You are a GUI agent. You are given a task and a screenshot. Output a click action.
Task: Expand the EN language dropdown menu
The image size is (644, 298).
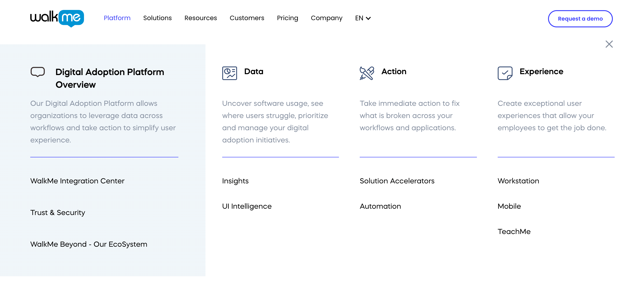click(x=363, y=18)
